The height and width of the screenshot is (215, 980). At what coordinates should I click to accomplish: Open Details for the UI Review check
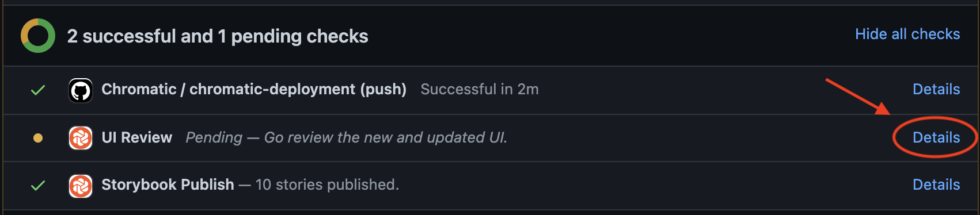click(x=936, y=137)
